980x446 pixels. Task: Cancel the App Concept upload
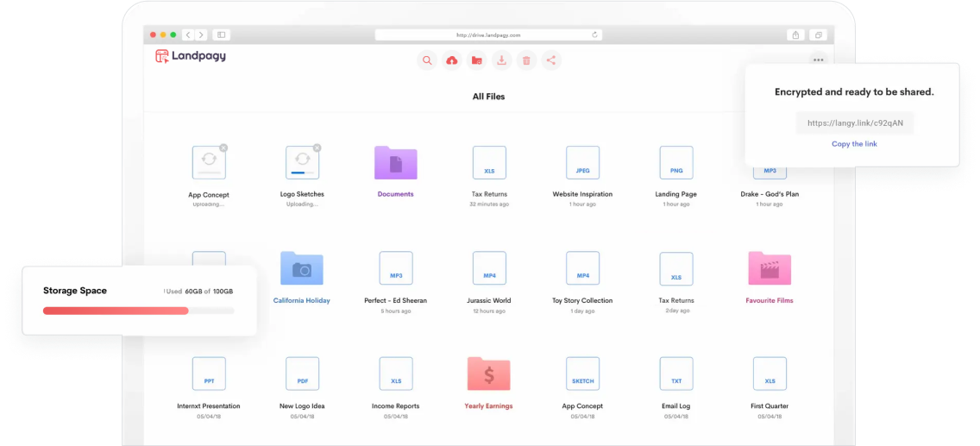click(x=223, y=148)
